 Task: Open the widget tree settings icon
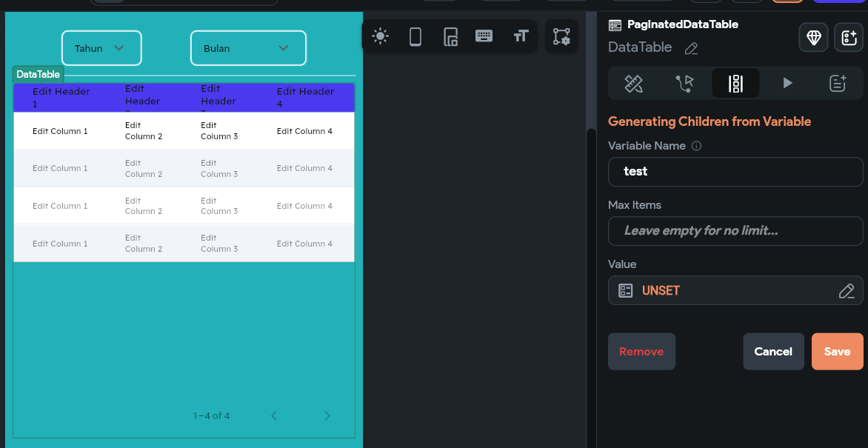pyautogui.click(x=561, y=36)
